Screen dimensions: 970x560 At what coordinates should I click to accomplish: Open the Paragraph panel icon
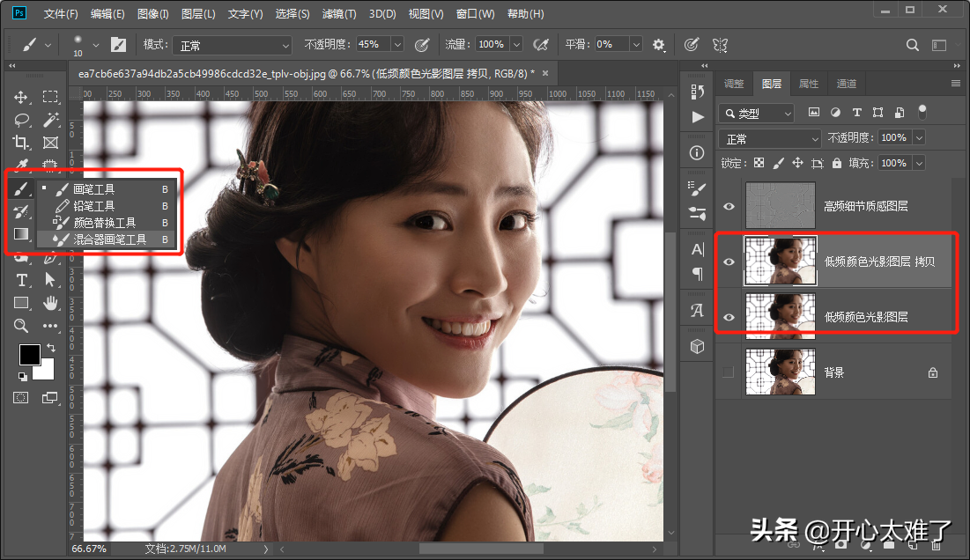point(697,275)
